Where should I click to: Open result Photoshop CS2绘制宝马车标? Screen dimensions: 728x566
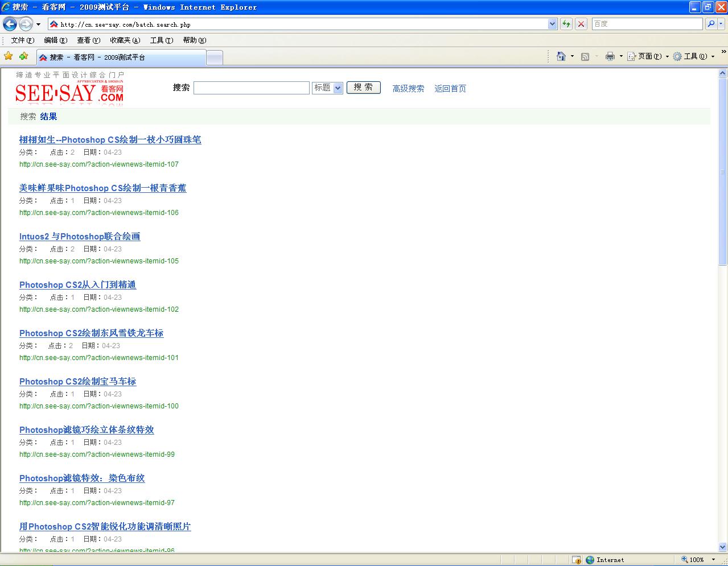pyautogui.click(x=78, y=382)
